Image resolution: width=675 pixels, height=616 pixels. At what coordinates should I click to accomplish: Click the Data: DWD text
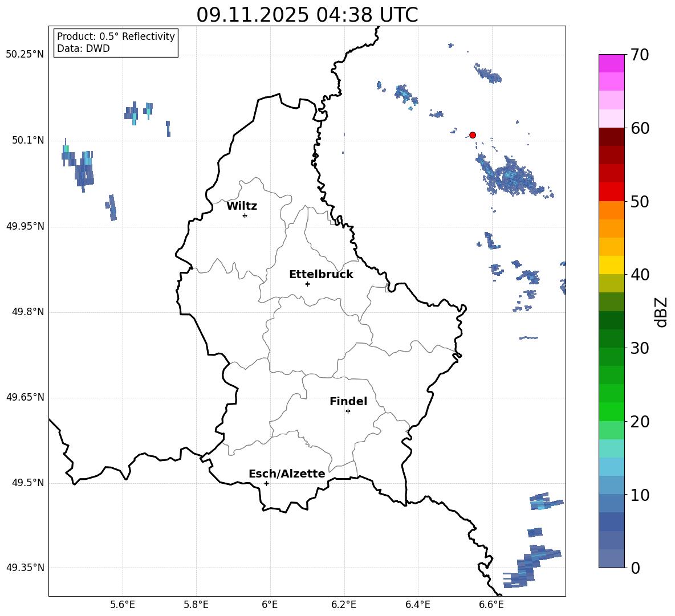pos(83,48)
